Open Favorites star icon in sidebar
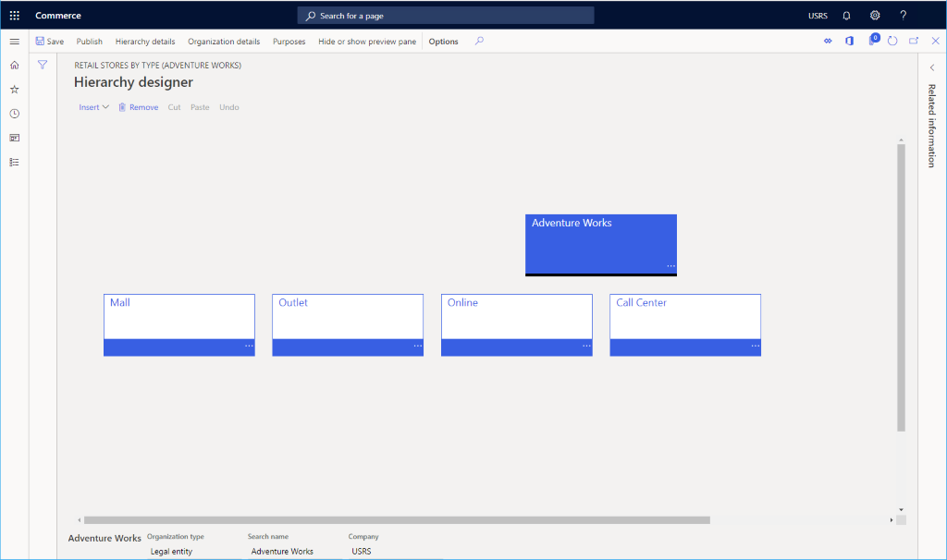 15,90
